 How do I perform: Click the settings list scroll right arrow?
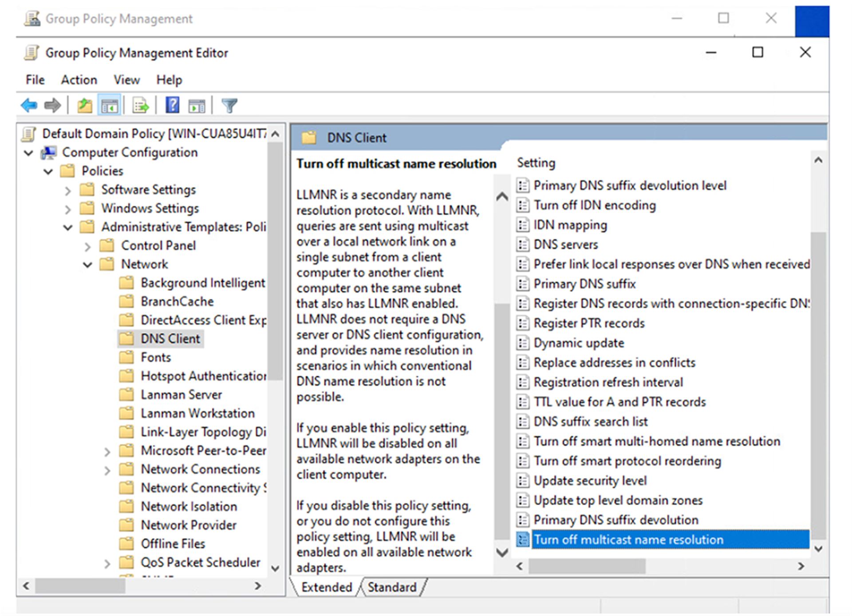pyautogui.click(x=801, y=566)
